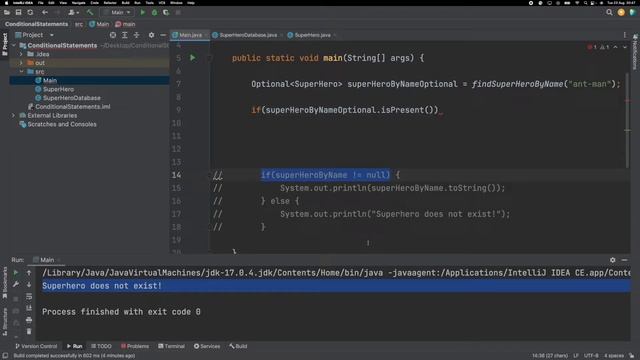Click the main method breadcrumb
640x360 pixels.
point(125,24)
